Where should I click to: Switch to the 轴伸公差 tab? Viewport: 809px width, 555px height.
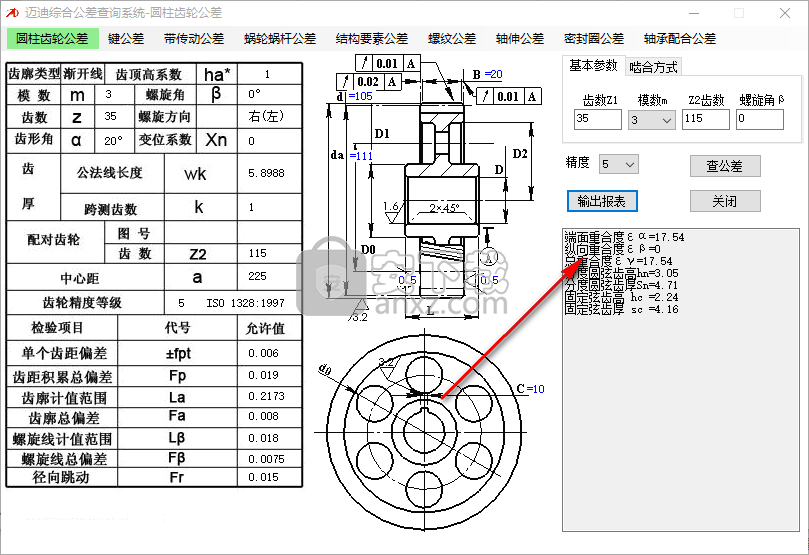[x=520, y=39]
